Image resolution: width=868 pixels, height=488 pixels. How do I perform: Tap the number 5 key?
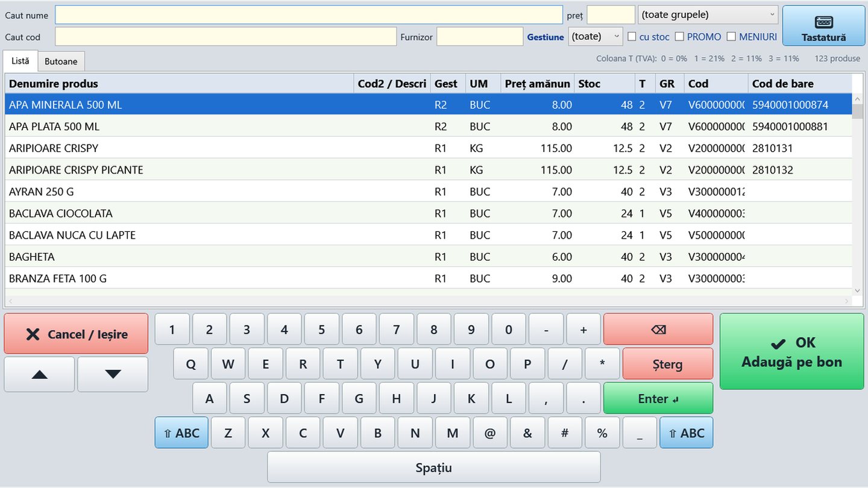click(x=321, y=330)
